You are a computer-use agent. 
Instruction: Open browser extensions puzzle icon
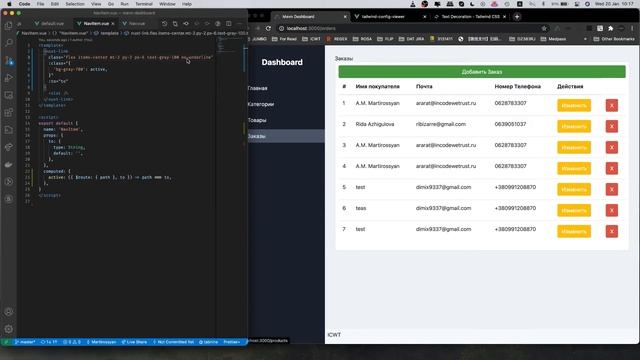(x=611, y=29)
